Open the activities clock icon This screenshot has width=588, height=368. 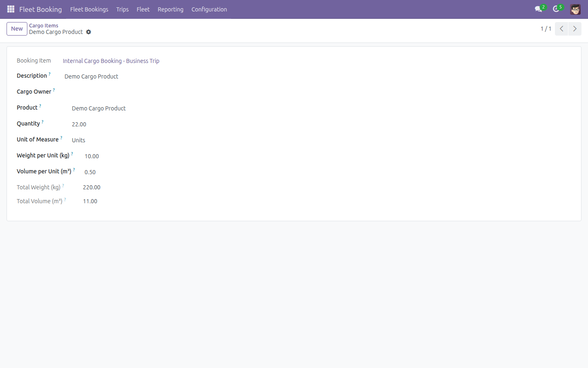coord(556,9)
